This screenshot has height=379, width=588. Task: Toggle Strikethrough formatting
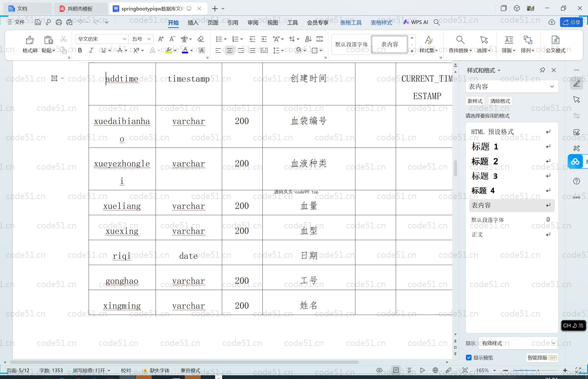[120, 50]
